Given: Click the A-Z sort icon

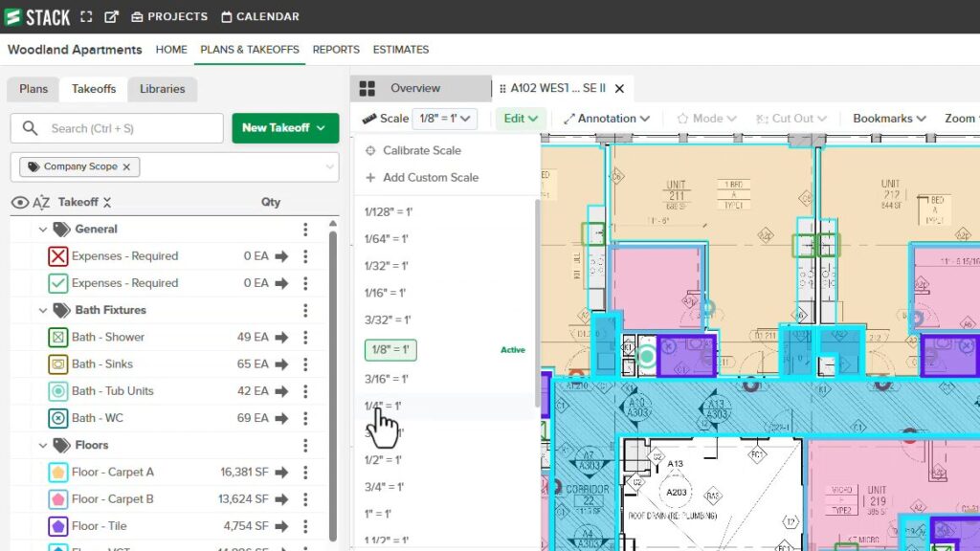Looking at the screenshot, I should tap(41, 203).
